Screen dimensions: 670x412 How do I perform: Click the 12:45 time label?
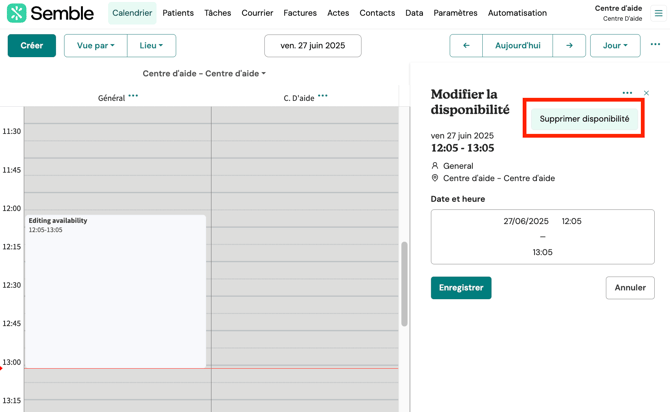click(x=12, y=323)
